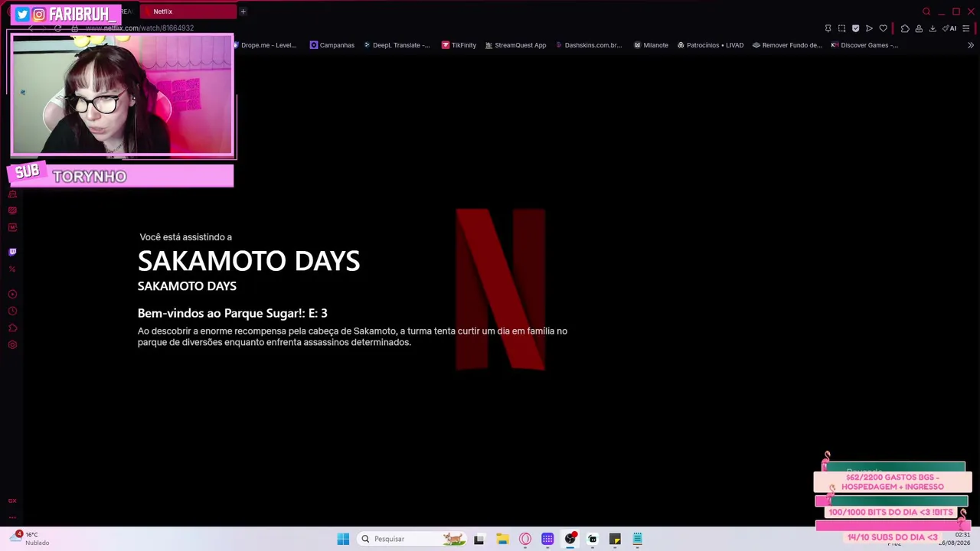Screen dimensions: 980x551
Task: Open the Easy Setup sliders menu
Action: 966,28
